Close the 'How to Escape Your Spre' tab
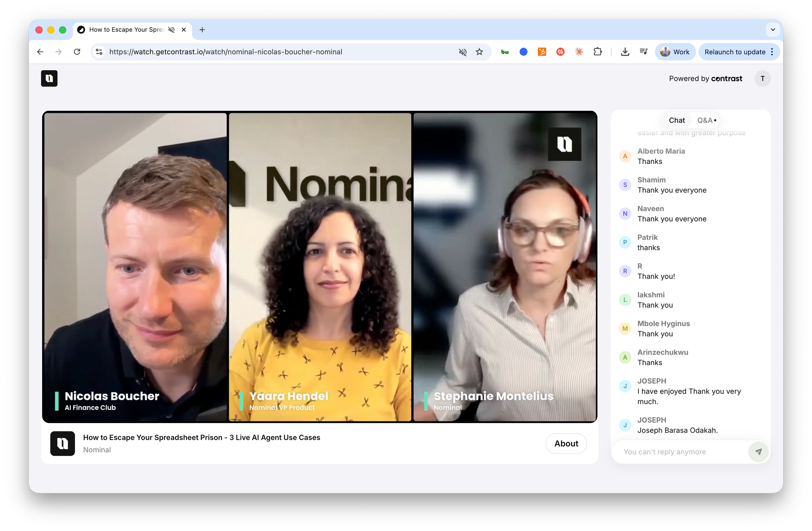This screenshot has width=812, height=531. coord(184,30)
